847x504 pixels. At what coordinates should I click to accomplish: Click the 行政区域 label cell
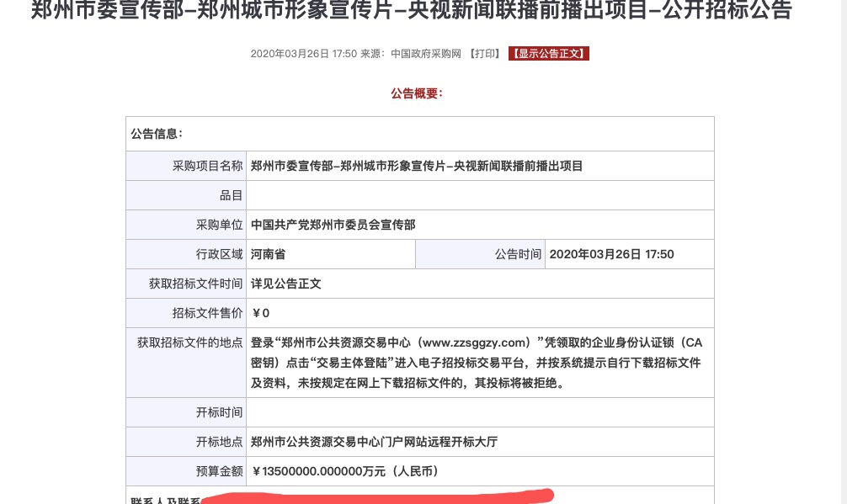point(186,254)
